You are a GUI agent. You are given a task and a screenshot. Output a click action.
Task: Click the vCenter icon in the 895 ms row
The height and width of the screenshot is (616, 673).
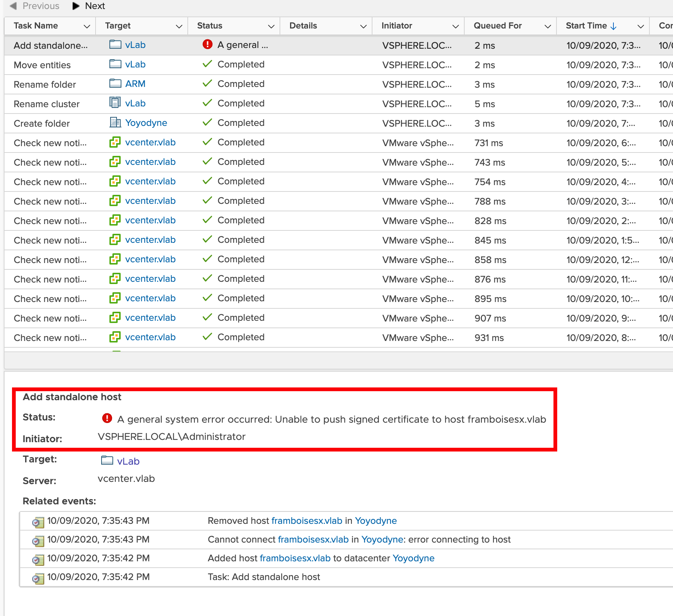pos(115,298)
